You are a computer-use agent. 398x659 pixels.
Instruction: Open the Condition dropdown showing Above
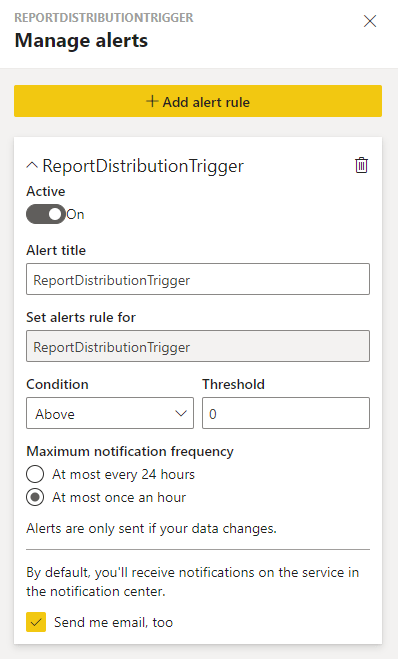click(110, 414)
